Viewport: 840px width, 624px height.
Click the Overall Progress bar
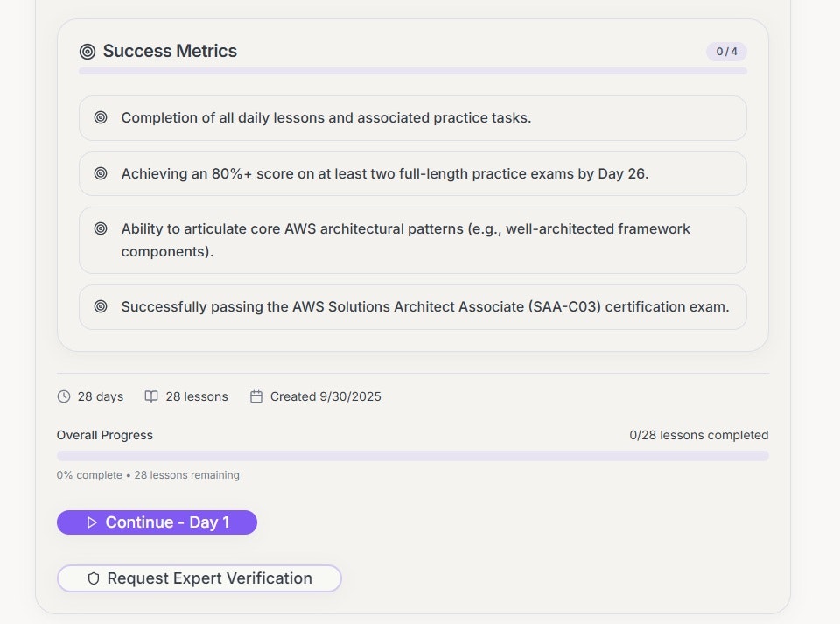[412, 456]
